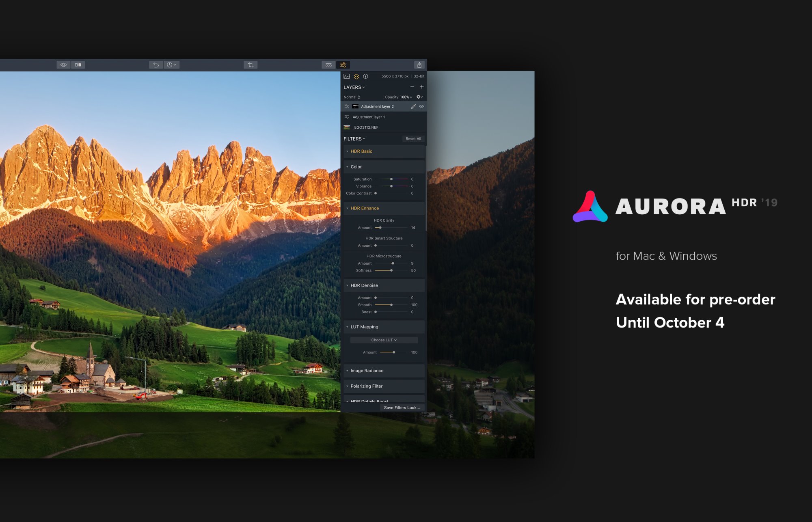Collapse the Color filter section
The image size is (812, 522).
[384, 167]
